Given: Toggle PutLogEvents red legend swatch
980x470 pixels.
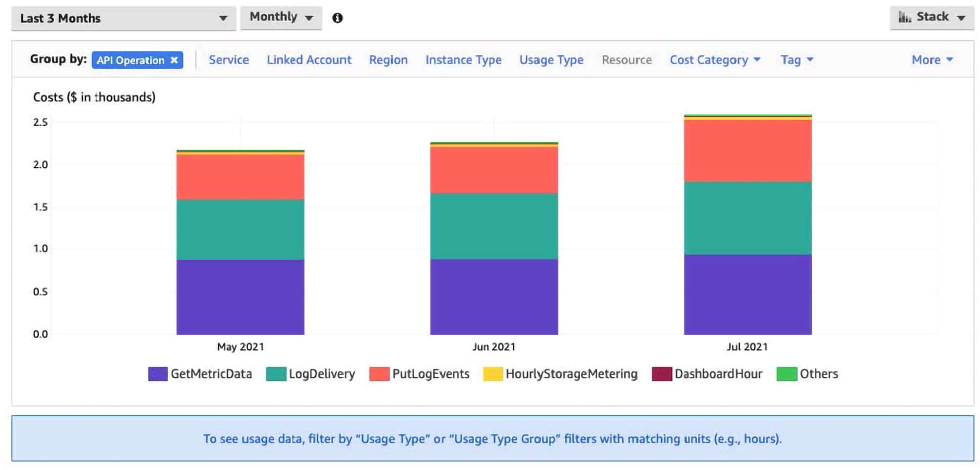Looking at the screenshot, I should [x=379, y=374].
